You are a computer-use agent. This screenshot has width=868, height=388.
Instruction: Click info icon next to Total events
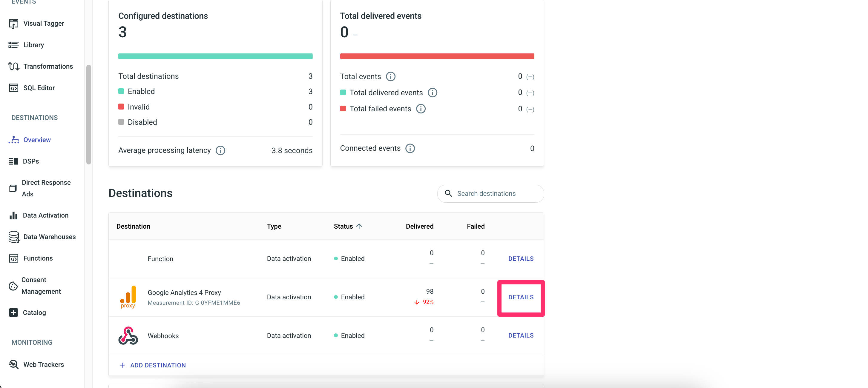point(390,76)
